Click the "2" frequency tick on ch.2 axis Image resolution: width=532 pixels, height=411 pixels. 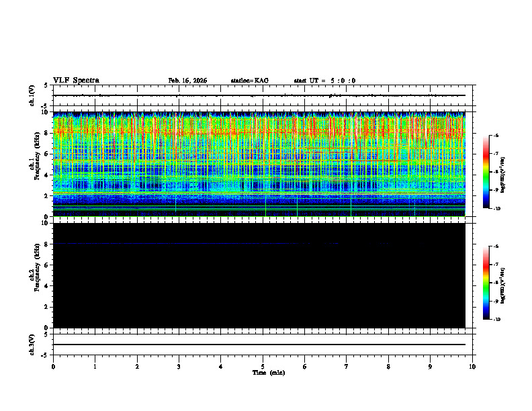[x=47, y=307]
